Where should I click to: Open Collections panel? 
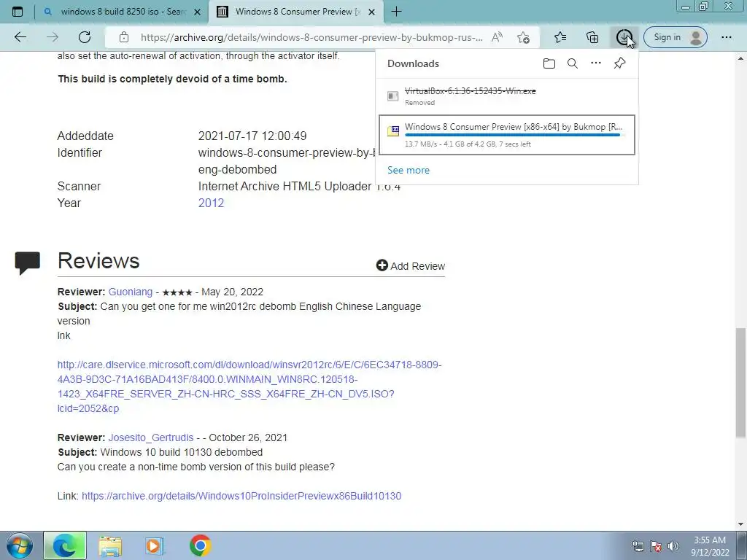592,37
